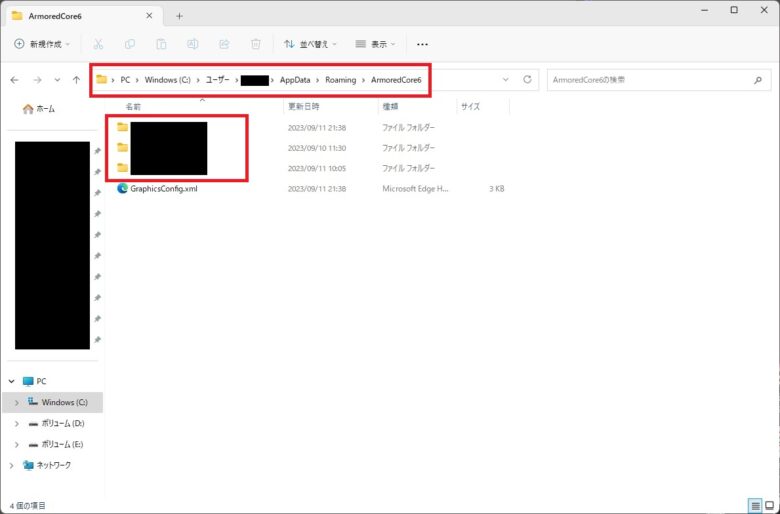Click the Rename icon in toolbar
Screen dimensions: 780x514
click(193, 44)
